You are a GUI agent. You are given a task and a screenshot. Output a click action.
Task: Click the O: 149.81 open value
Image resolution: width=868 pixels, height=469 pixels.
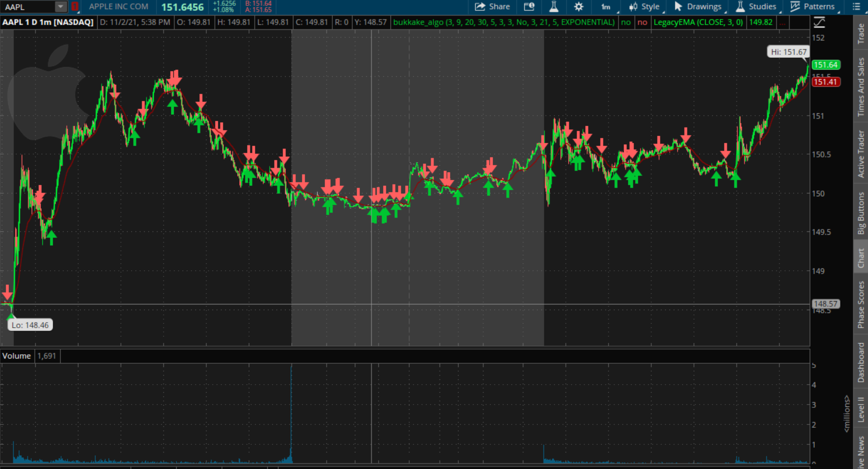194,22
